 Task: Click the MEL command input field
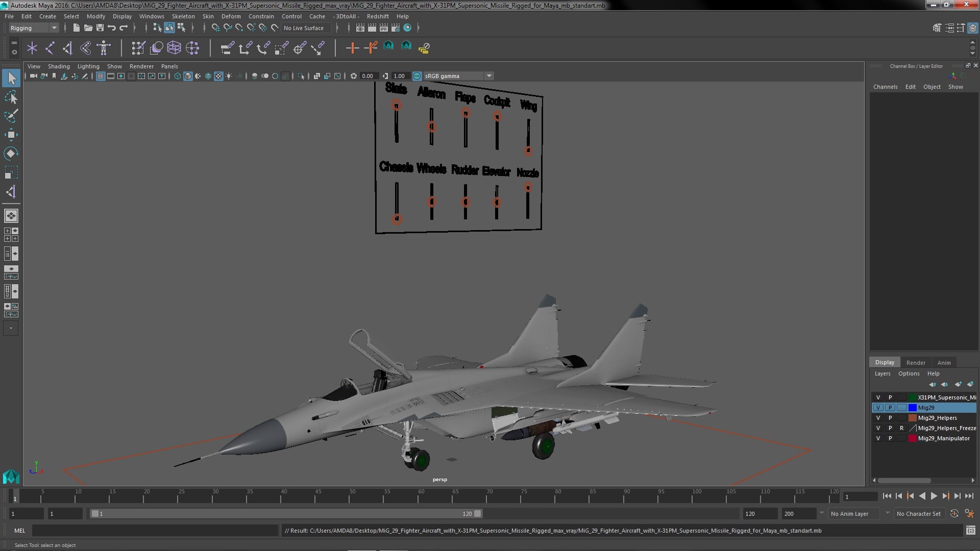coord(155,531)
